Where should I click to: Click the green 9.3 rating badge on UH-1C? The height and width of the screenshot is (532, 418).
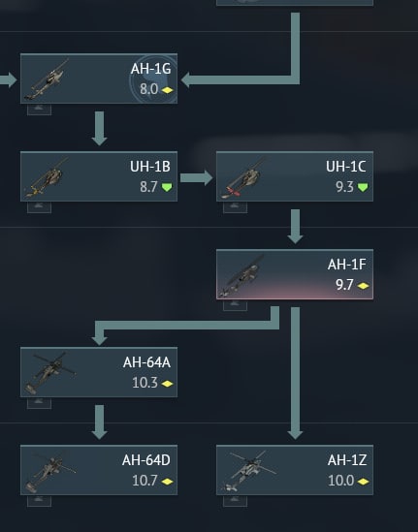click(x=363, y=187)
